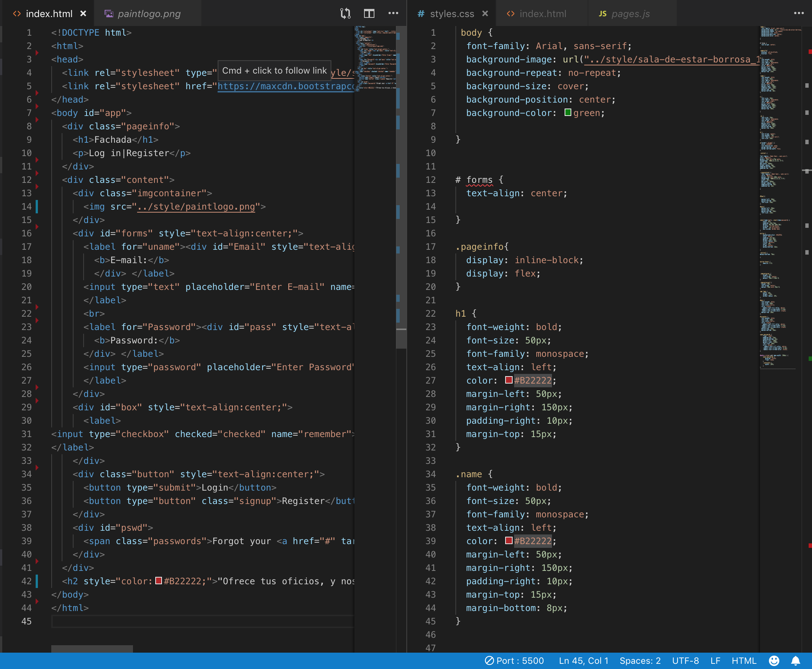Open More Actions menu in left editor

[393, 13]
